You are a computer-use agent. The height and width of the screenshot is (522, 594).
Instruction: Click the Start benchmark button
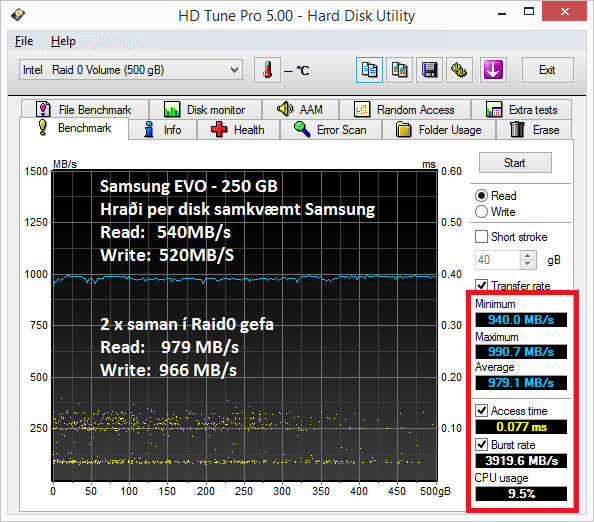[x=515, y=163]
